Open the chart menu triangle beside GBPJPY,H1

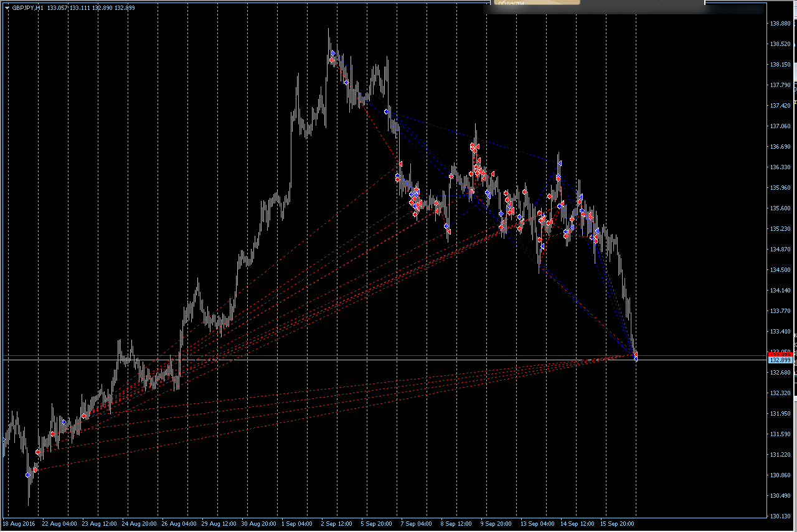(7, 8)
